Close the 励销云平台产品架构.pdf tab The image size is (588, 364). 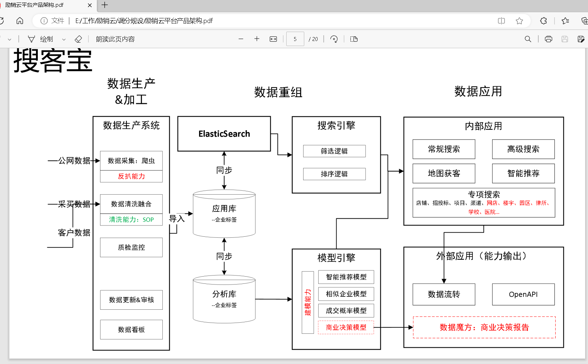click(x=90, y=5)
